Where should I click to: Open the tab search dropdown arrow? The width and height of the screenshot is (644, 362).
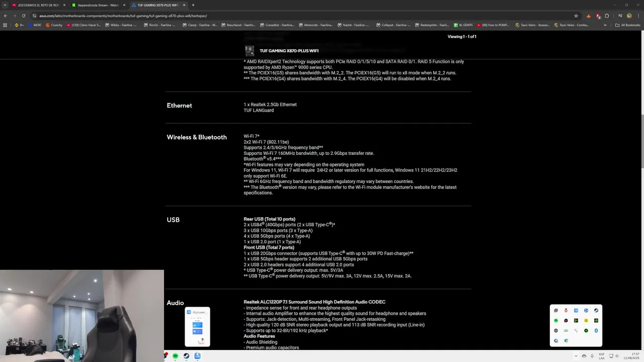pos(5,5)
